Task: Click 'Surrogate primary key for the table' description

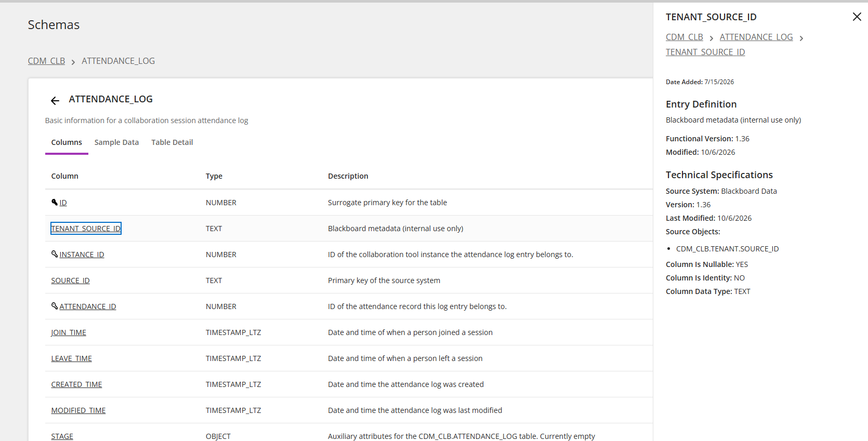Action: point(387,203)
